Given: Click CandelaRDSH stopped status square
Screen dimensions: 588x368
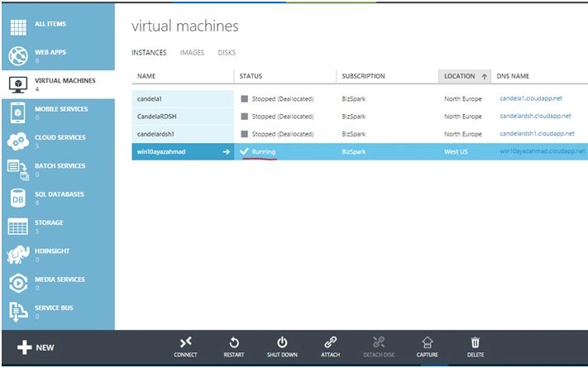Looking at the screenshot, I should [244, 117].
